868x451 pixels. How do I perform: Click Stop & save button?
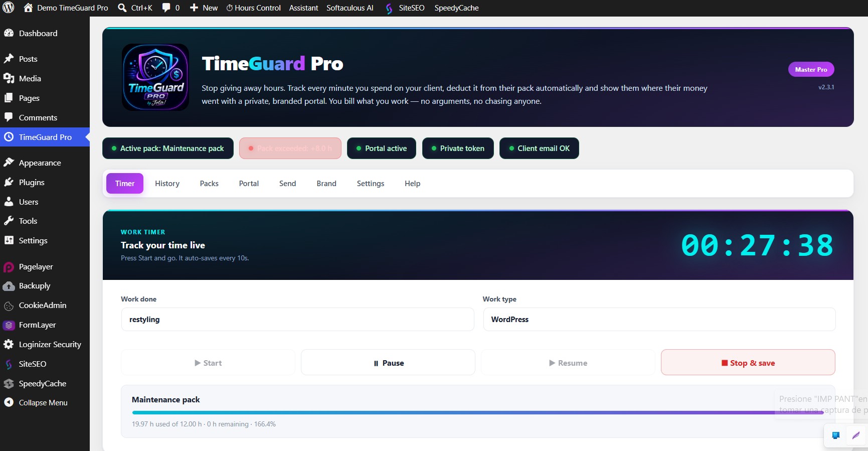click(748, 363)
